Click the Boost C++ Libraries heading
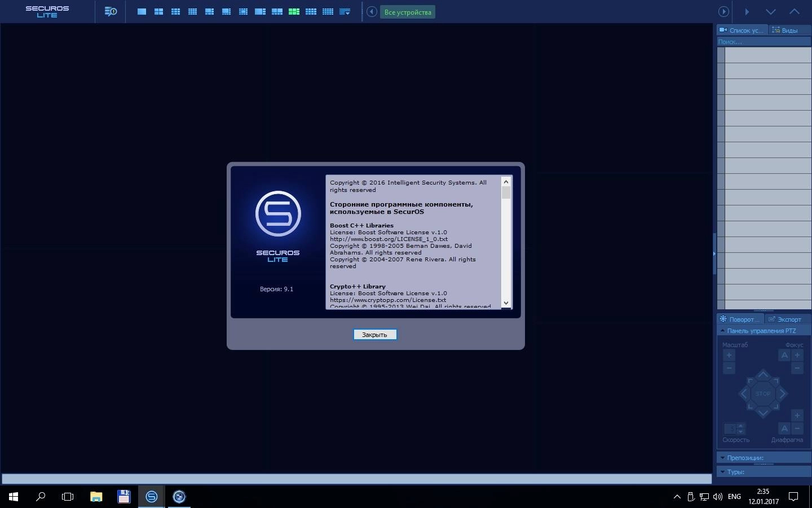The image size is (812, 508). pos(361,225)
